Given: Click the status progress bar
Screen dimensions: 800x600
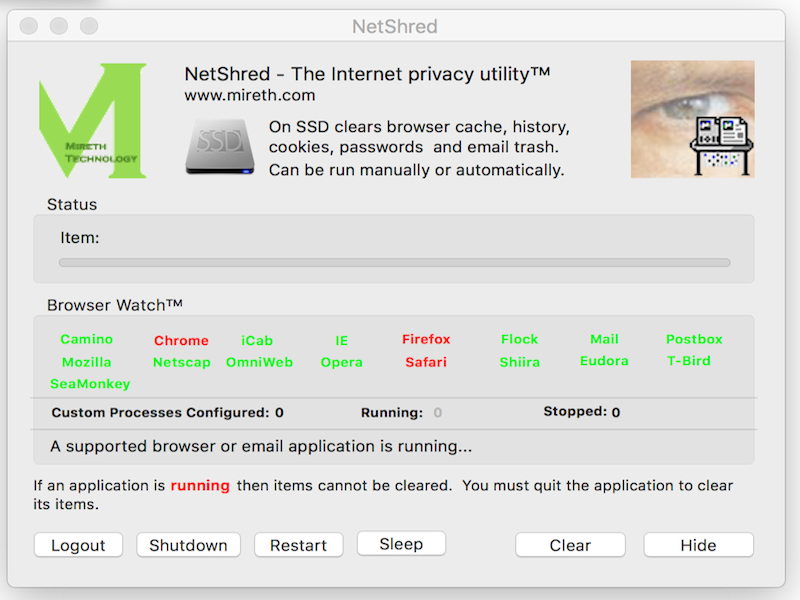Looking at the screenshot, I should point(394,263).
